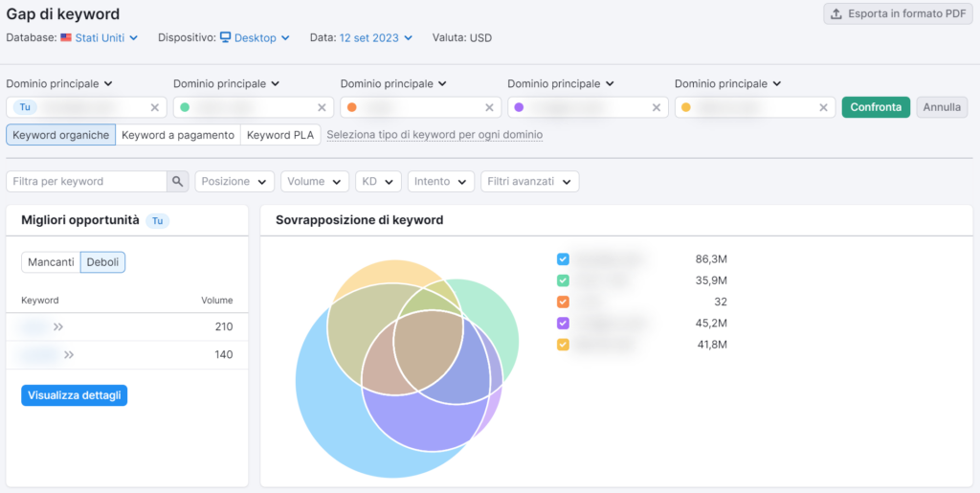The width and height of the screenshot is (980, 493).
Task: Clear the orange-dot domain field
Action: click(489, 107)
